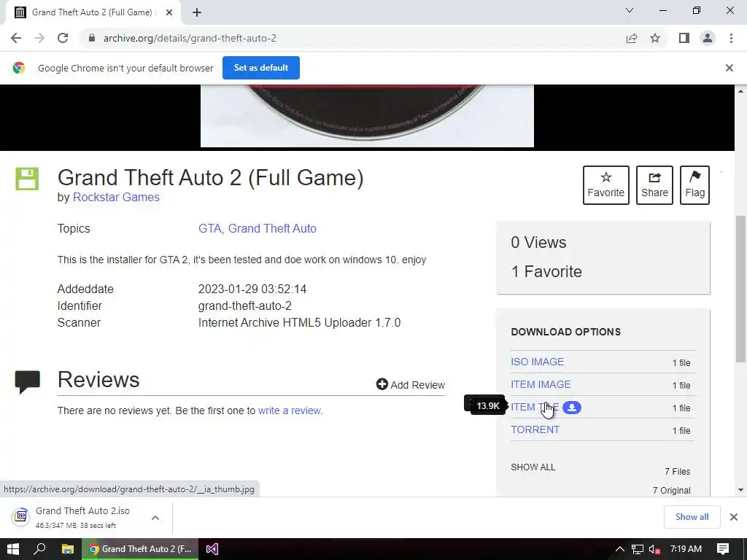
Task: Open the Grand Theft Auto topic link
Action: click(x=272, y=228)
